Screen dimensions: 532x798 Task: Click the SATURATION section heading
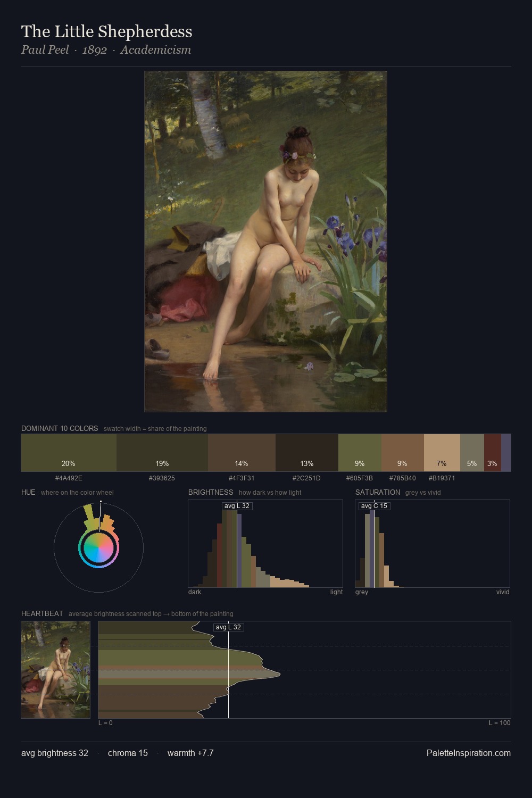378,493
